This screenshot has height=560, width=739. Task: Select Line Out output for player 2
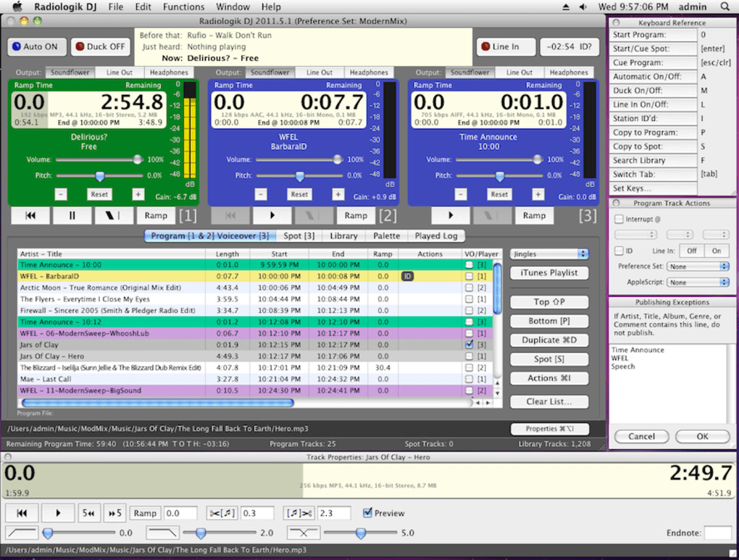point(319,72)
